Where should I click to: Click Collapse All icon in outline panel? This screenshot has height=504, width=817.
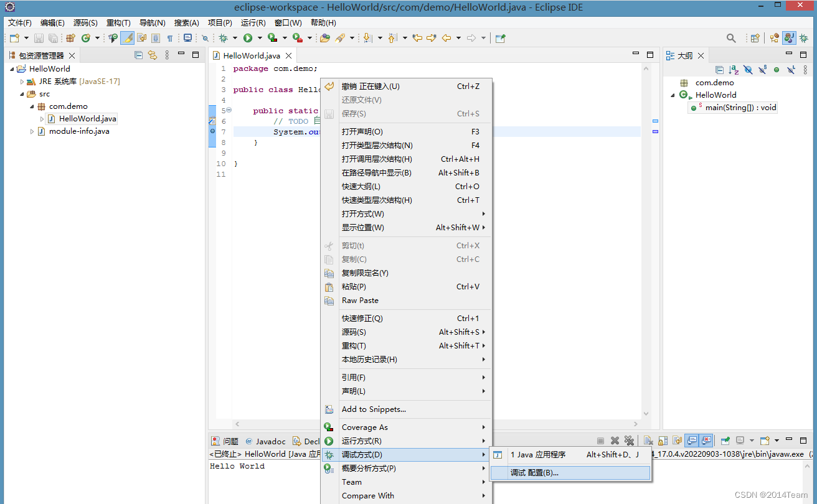click(719, 70)
